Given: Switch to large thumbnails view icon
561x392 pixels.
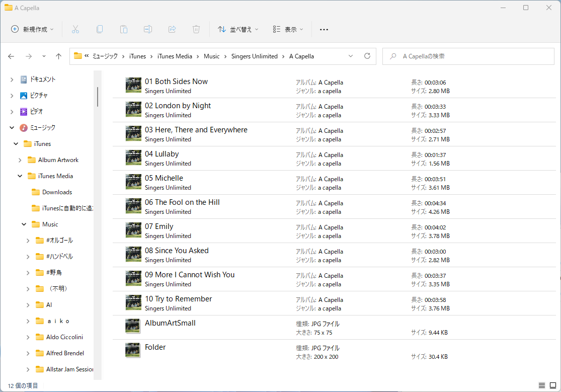Looking at the screenshot, I should tap(552, 385).
